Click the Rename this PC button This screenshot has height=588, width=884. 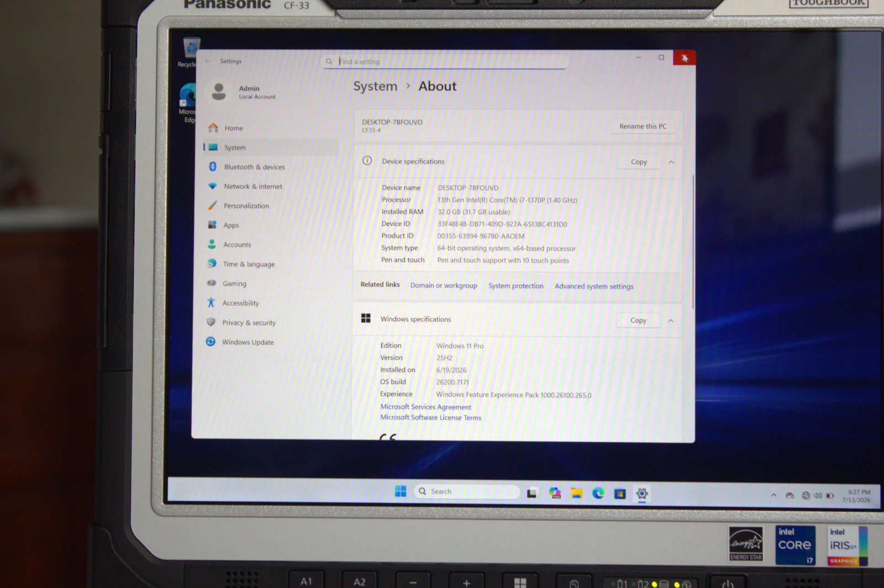(643, 126)
